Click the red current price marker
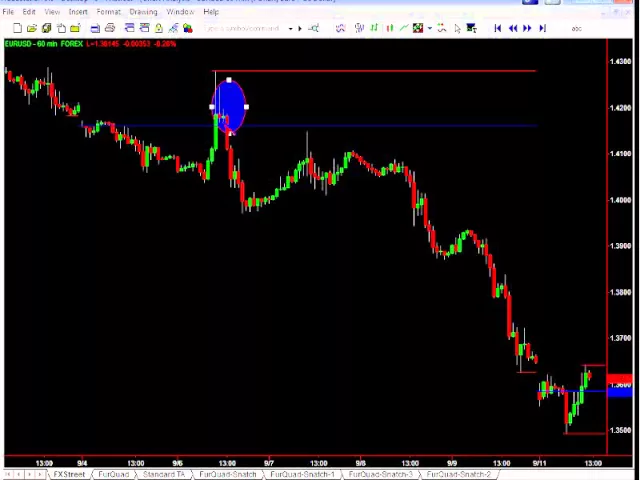Screen dimensions: 640x480 point(620,380)
